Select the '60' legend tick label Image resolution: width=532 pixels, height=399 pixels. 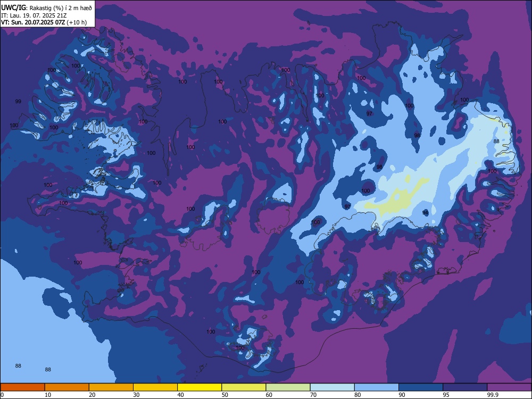click(x=269, y=395)
